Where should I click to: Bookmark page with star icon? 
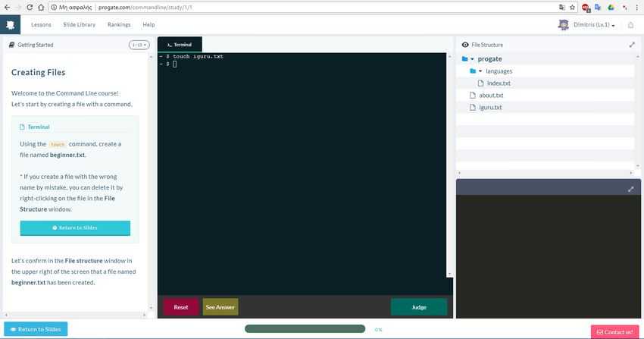point(572,8)
